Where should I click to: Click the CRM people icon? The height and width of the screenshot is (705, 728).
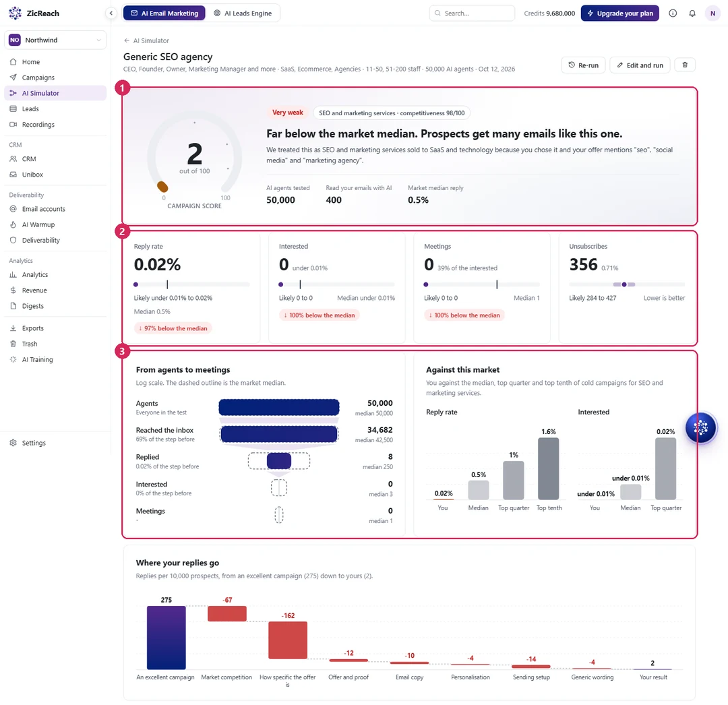coord(13,159)
